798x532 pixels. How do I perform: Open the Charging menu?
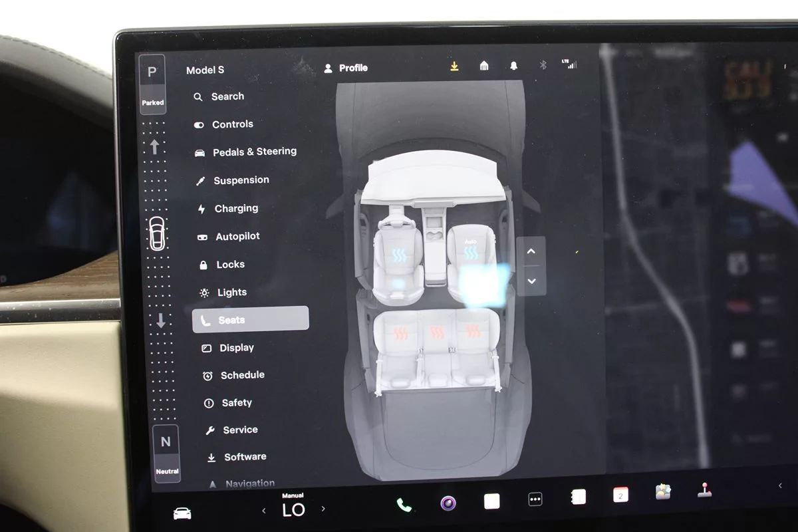pyautogui.click(x=235, y=209)
